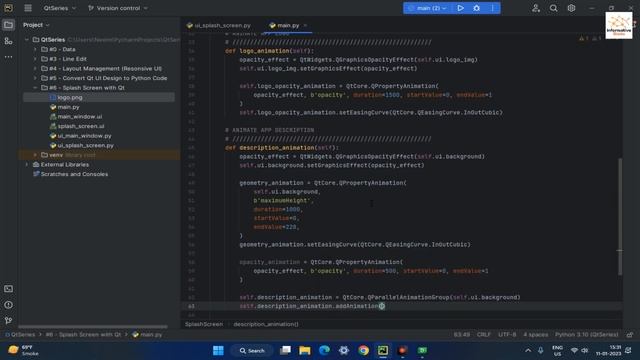This screenshot has height=360, width=640.
Task: Switch ENG US input language
Action: point(557,350)
